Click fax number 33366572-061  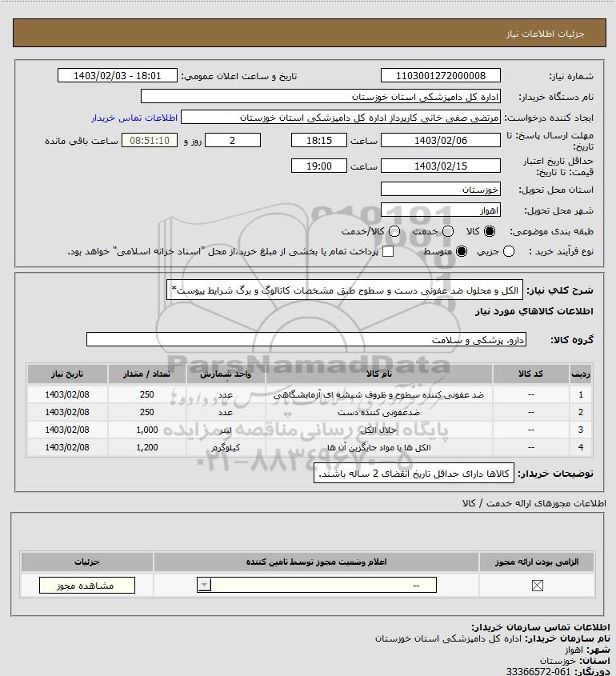538,671
